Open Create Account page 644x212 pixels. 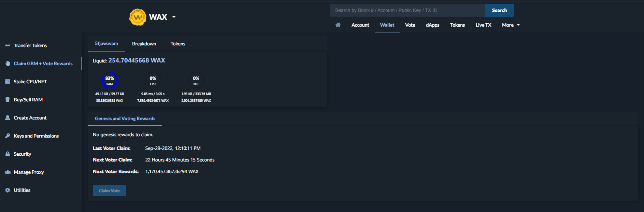click(x=30, y=118)
